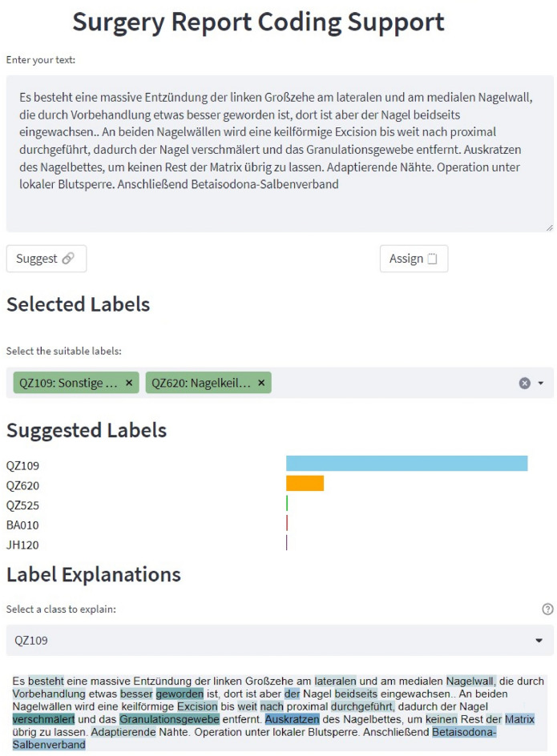Click the QZ109: Sonstige label chip
Image resolution: width=557 pixels, height=756 pixels.
[x=68, y=383]
